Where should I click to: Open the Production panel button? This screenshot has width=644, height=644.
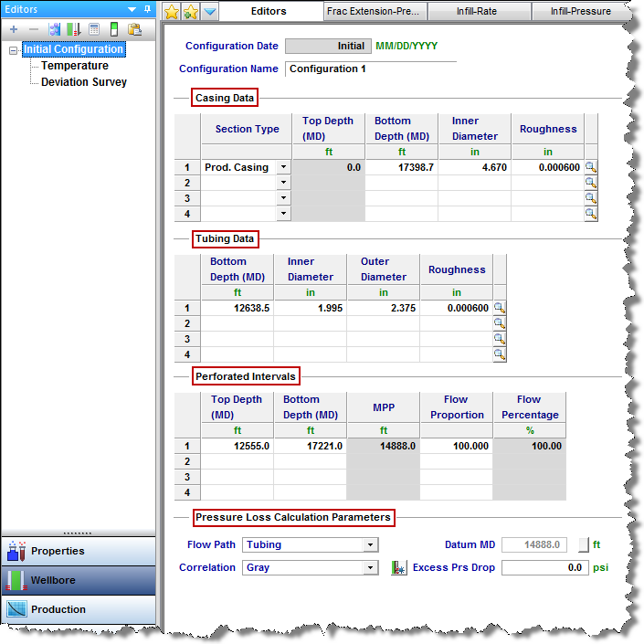[79, 609]
